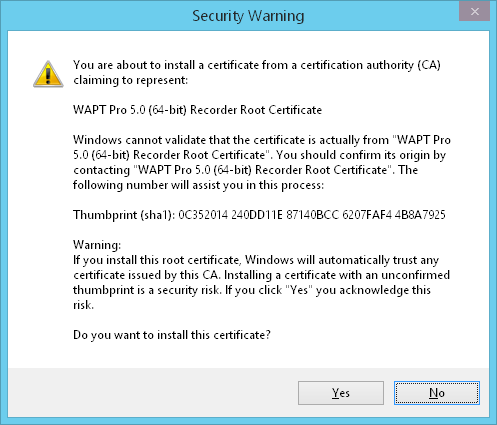Click the 'claiming to represent:' line

[131, 80]
